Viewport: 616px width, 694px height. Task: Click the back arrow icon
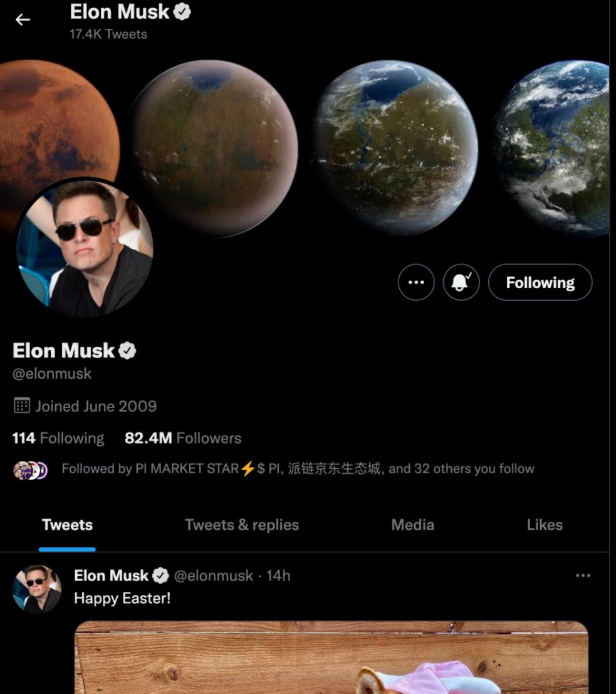coord(23,19)
